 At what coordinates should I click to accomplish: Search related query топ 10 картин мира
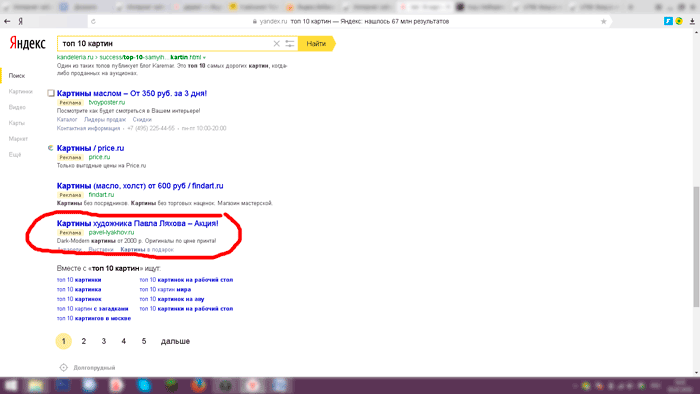(165, 289)
